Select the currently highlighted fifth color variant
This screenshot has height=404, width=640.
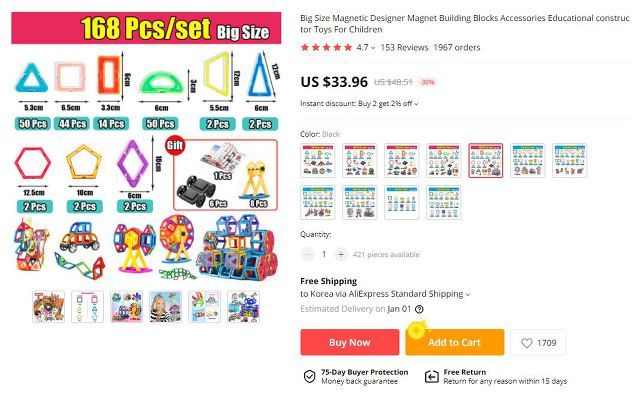(x=485, y=160)
